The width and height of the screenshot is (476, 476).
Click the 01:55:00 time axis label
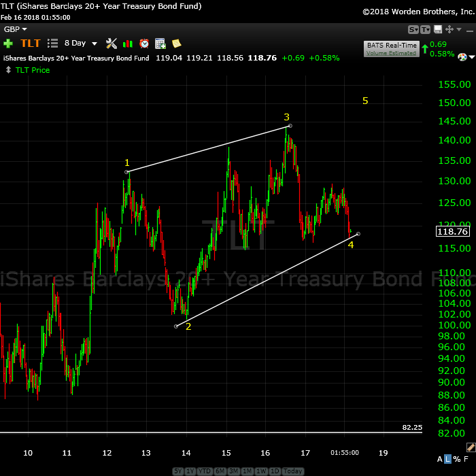coord(345,453)
